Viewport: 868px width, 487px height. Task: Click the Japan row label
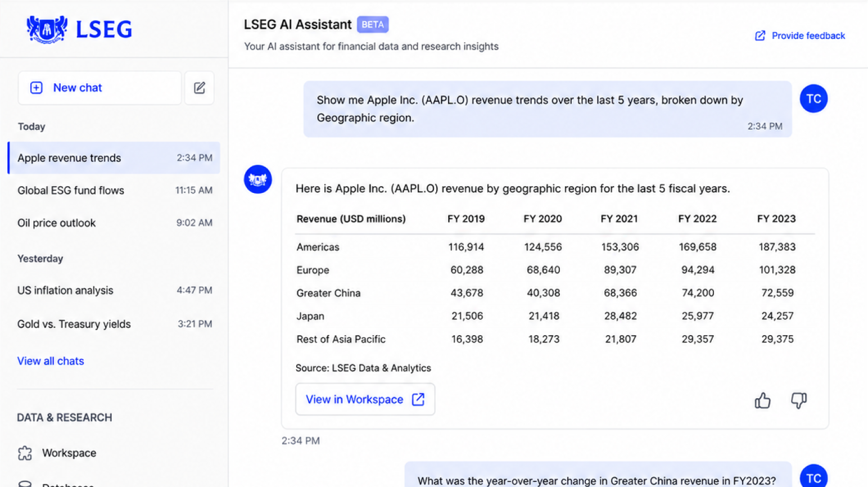310,317
